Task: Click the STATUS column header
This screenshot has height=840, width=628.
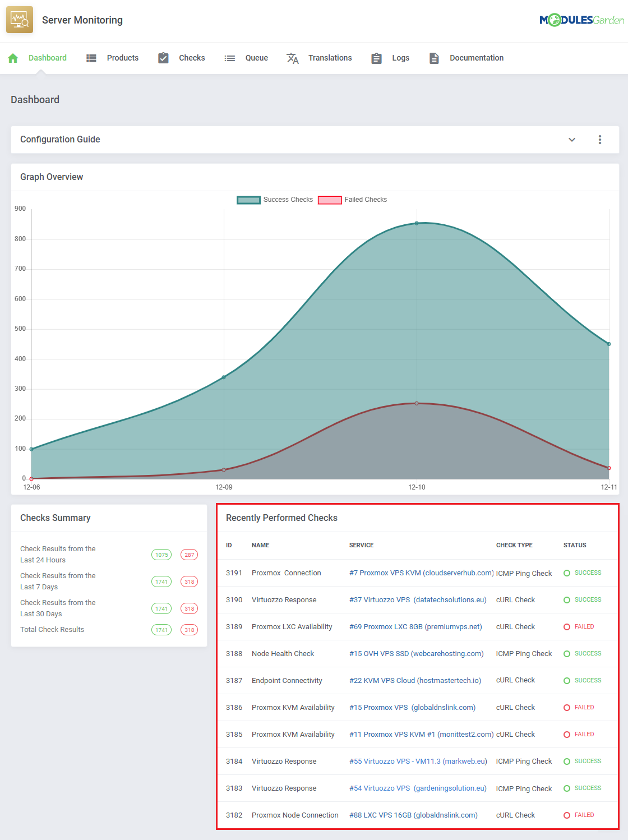Action: click(575, 545)
